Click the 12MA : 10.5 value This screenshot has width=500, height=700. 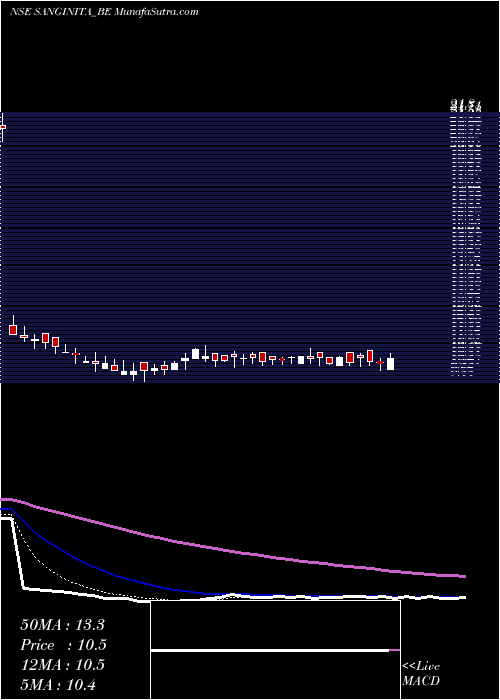pos(62,665)
